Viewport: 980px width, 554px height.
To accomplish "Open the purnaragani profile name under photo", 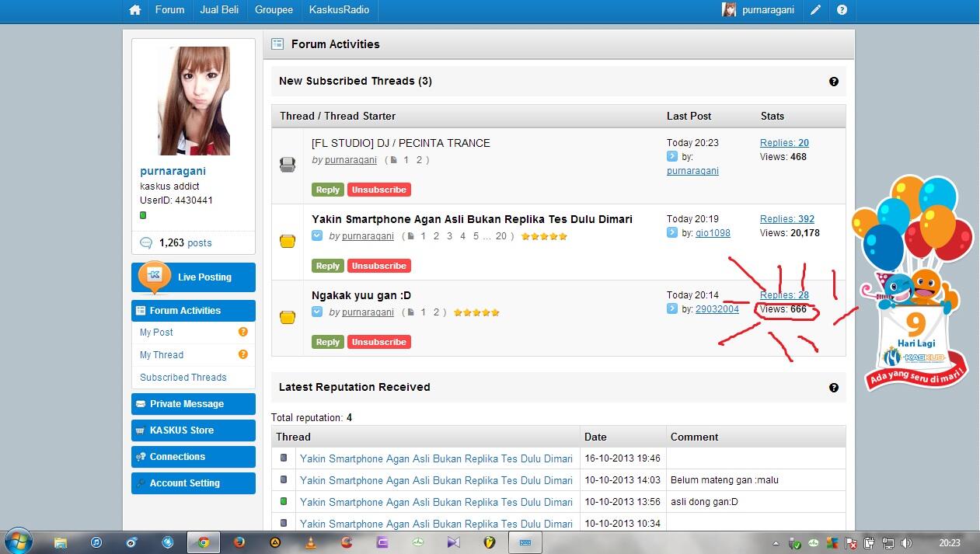I will pyautogui.click(x=173, y=171).
